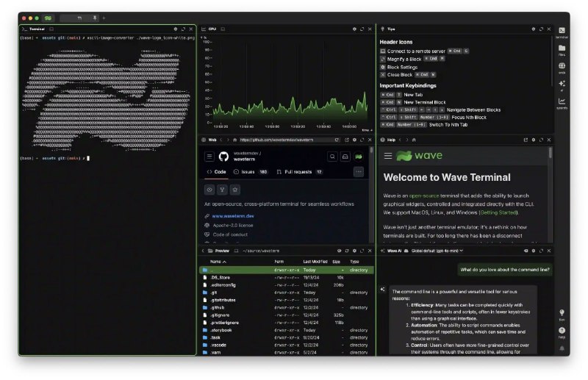Select the .editorconfig file row in the Preview block
This screenshot has width=588, height=380.
click(x=287, y=285)
